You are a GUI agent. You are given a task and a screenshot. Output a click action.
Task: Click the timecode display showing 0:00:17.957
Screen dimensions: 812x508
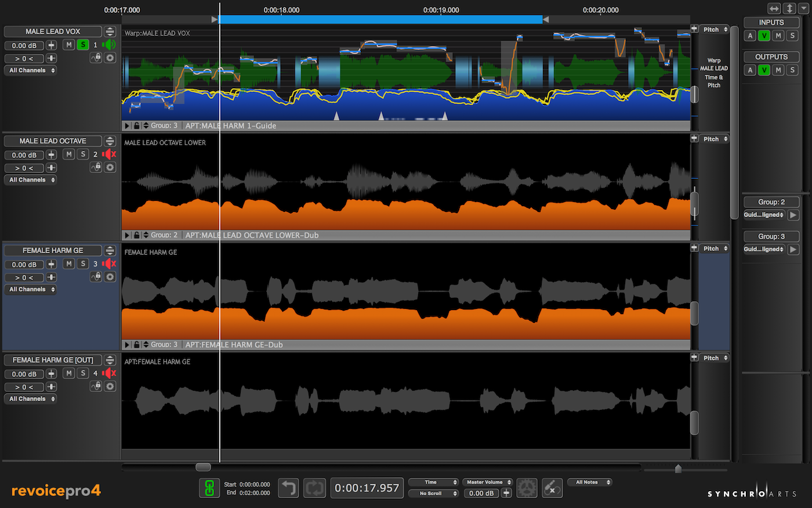click(367, 488)
